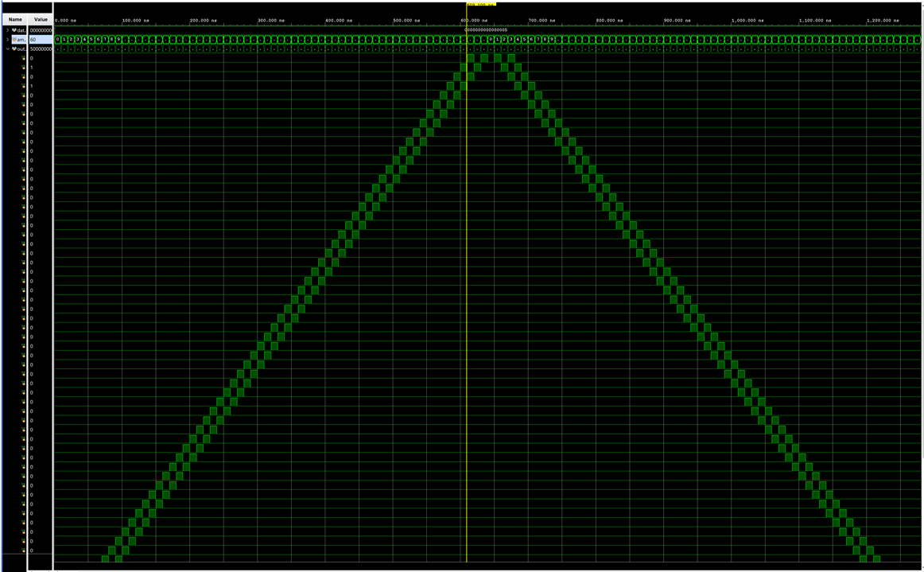Viewport: 924px width, 572px height.
Task: Expand the 'am..' bus signal row
Action: click(x=8, y=40)
